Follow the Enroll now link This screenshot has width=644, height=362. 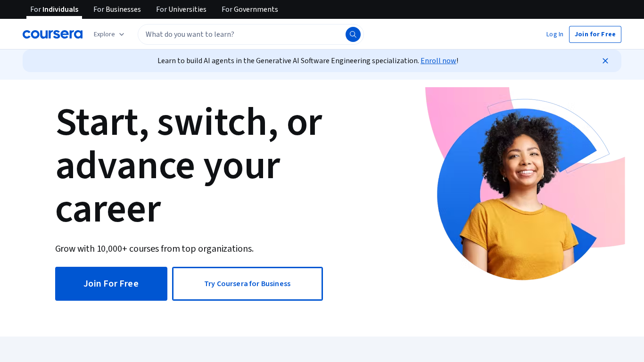click(x=438, y=61)
